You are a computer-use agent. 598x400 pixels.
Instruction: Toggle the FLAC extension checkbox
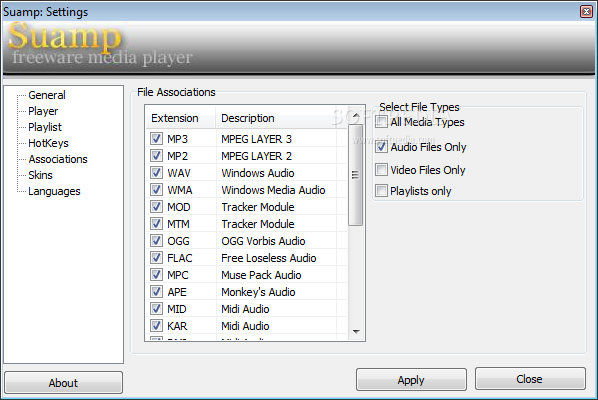coord(156,257)
